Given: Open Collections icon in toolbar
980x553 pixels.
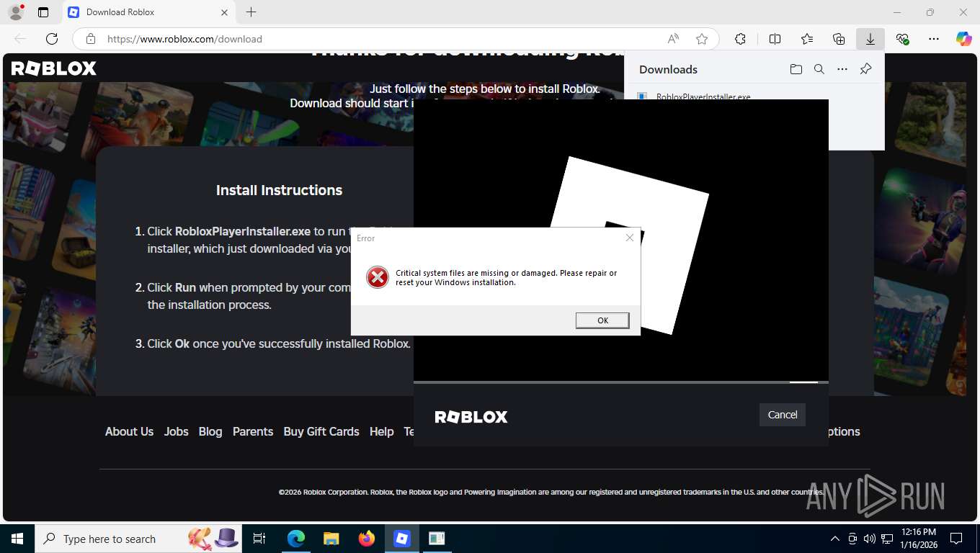Looking at the screenshot, I should (839, 39).
